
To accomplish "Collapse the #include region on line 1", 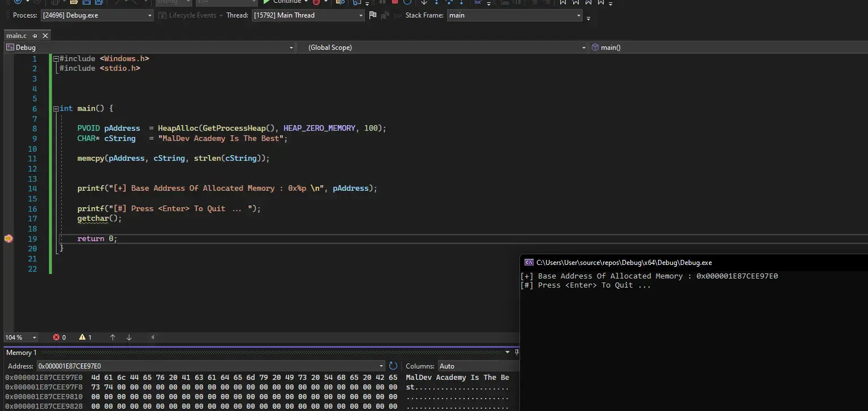I will 55,59.
